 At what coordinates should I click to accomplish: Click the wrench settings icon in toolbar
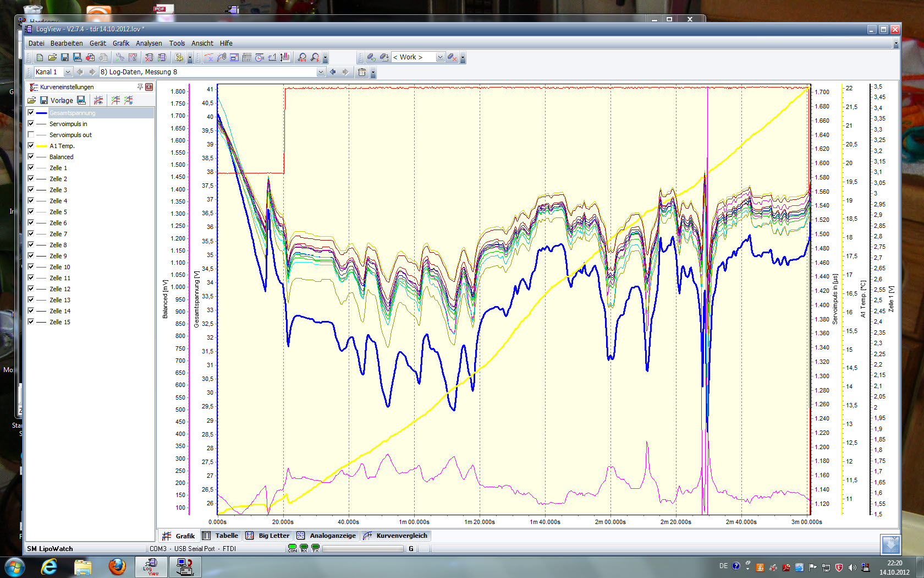[119, 57]
